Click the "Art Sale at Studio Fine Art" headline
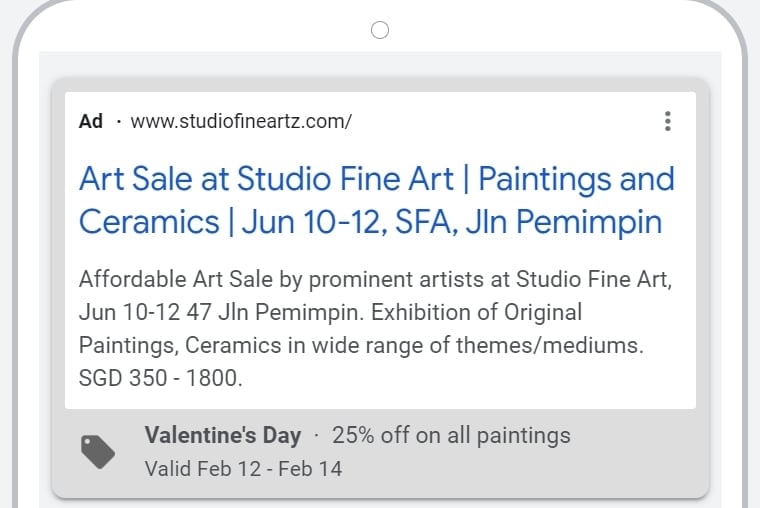The image size is (760, 508). [x=263, y=180]
